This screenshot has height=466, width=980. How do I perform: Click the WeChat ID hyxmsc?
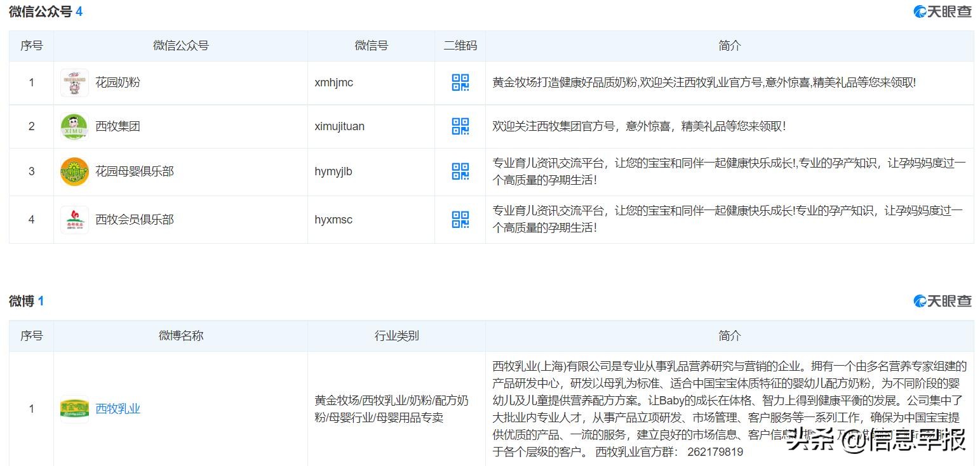(333, 220)
